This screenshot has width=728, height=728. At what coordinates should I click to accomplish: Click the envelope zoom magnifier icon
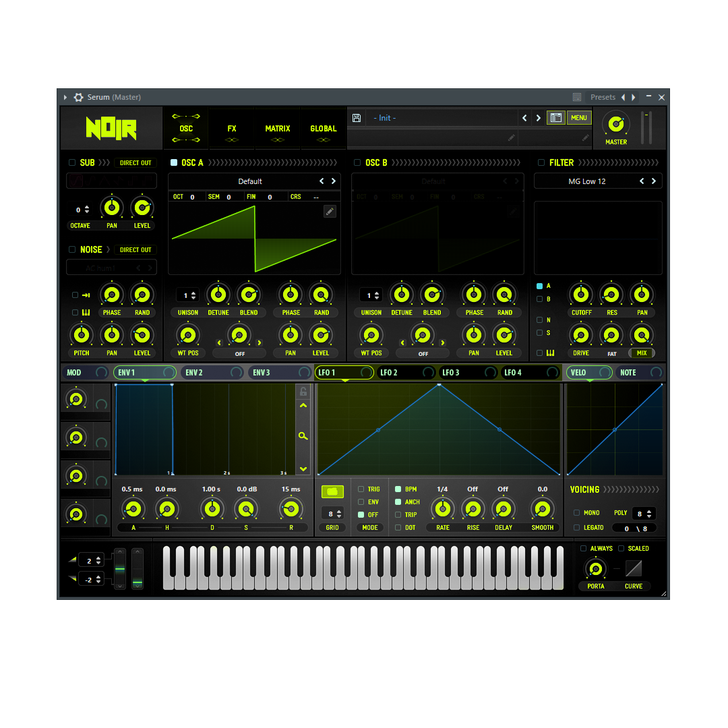coord(303,436)
